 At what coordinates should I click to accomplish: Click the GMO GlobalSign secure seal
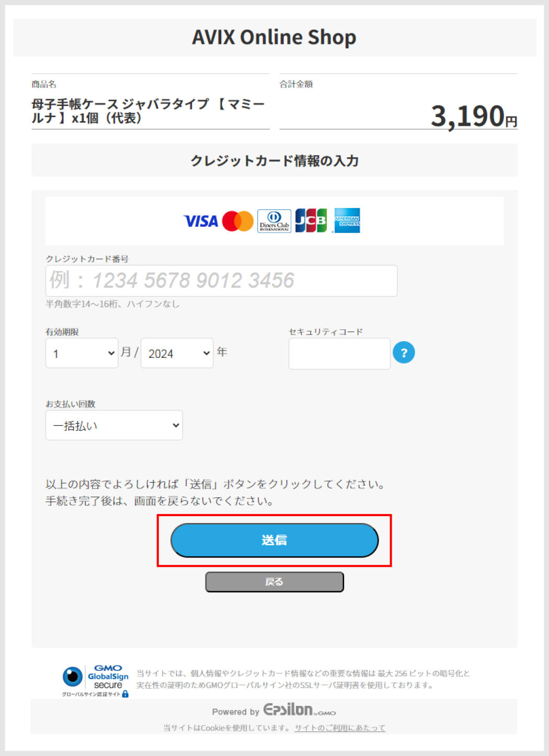point(96,681)
